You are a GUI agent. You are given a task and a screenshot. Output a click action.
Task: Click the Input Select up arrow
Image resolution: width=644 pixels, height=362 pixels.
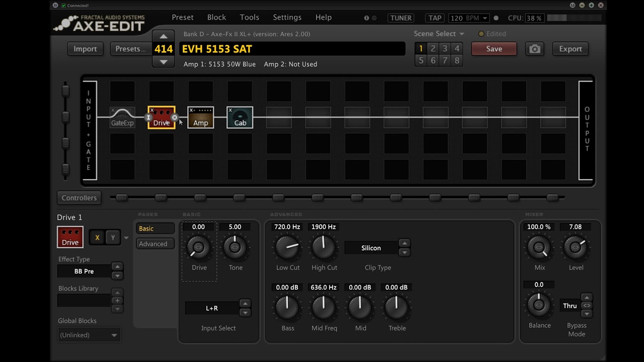coord(245,304)
